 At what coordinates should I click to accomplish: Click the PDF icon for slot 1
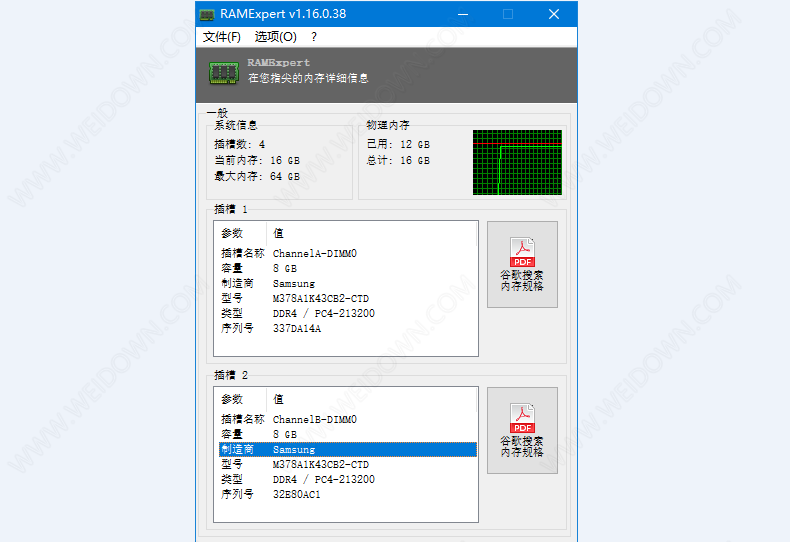click(x=522, y=252)
